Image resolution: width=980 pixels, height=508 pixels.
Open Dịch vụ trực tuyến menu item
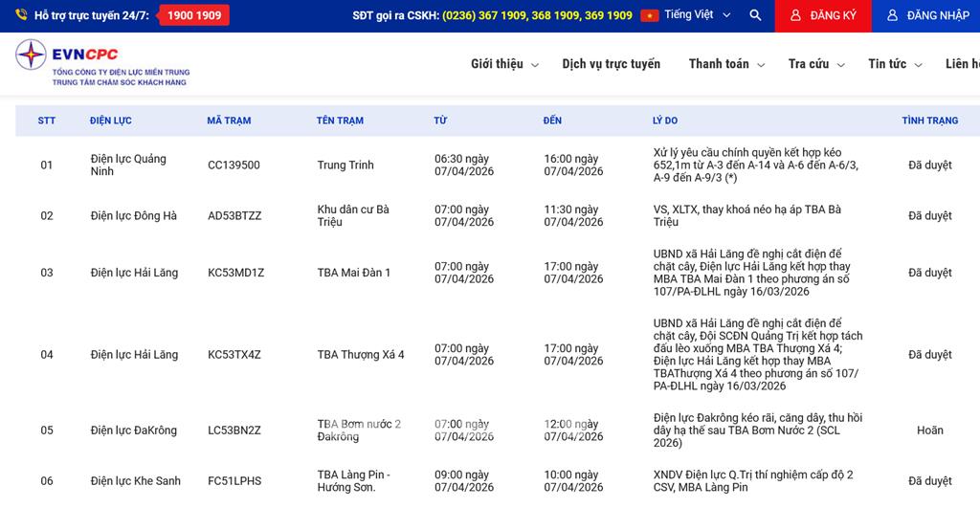(611, 64)
